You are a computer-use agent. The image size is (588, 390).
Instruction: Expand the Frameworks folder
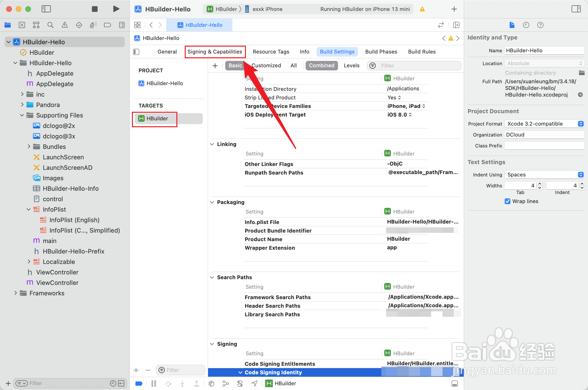[15, 293]
